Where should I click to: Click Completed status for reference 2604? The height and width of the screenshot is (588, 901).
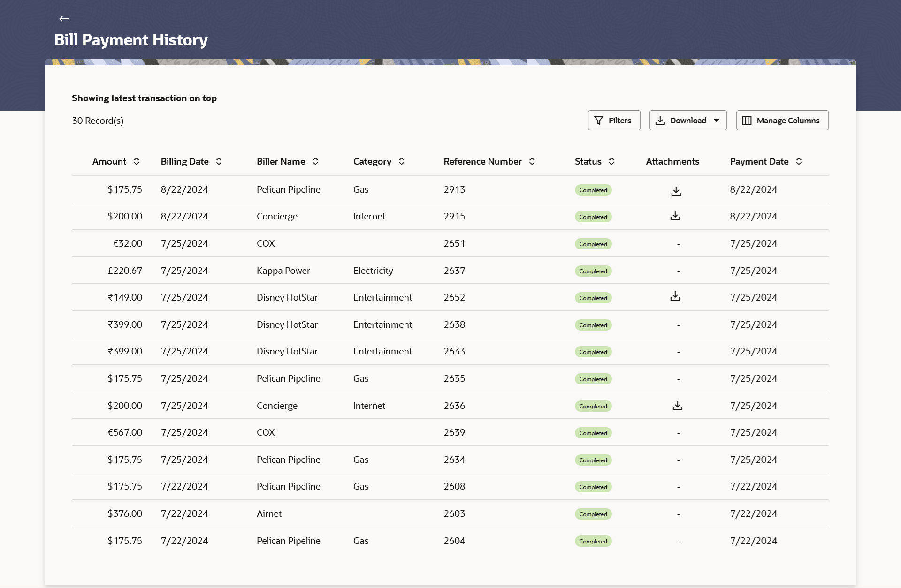[x=593, y=541]
